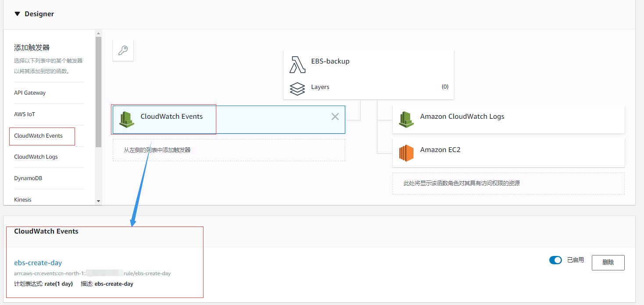The width and height of the screenshot is (644, 305).
Task: Open the Amazon EC2 resource card
Action: 508,153
